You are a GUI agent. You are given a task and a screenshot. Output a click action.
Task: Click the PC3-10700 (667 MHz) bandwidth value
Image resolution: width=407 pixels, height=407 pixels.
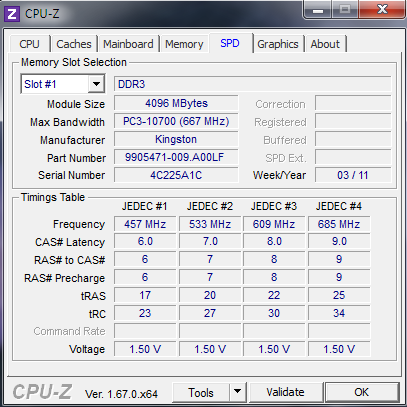[x=176, y=121]
